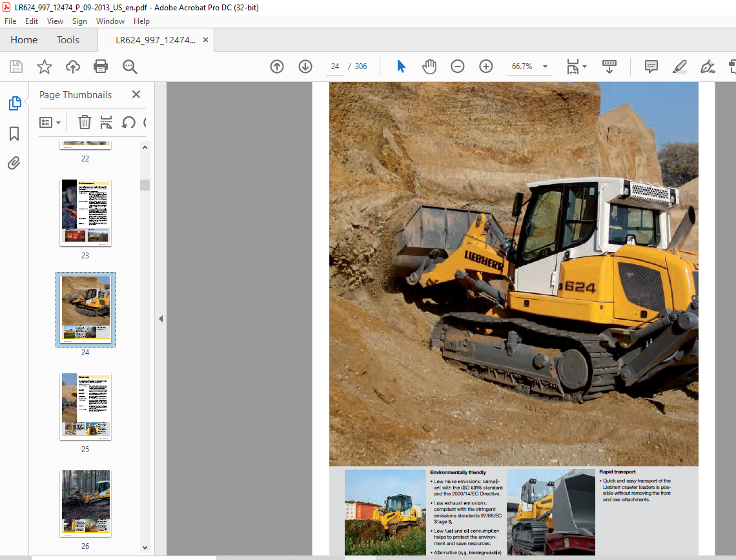The width and height of the screenshot is (736, 560).
Task: Open the Bookmarks panel icon
Action: 15,134
